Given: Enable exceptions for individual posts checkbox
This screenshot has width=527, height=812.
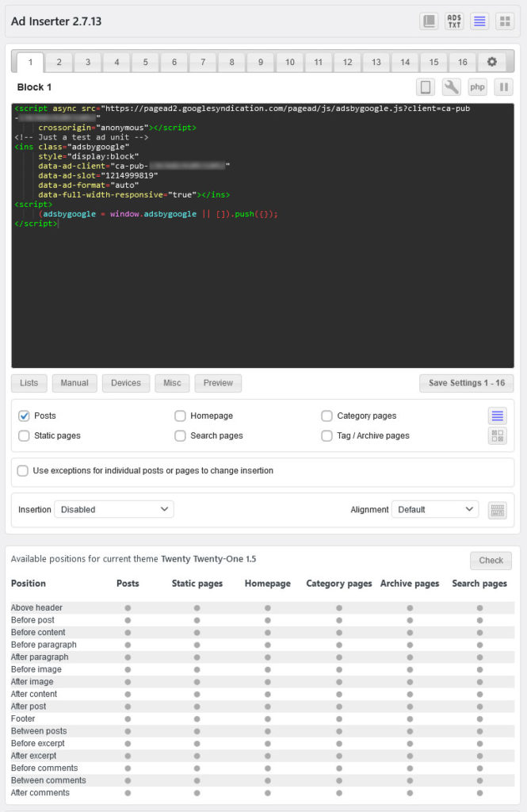Looking at the screenshot, I should coord(23,471).
